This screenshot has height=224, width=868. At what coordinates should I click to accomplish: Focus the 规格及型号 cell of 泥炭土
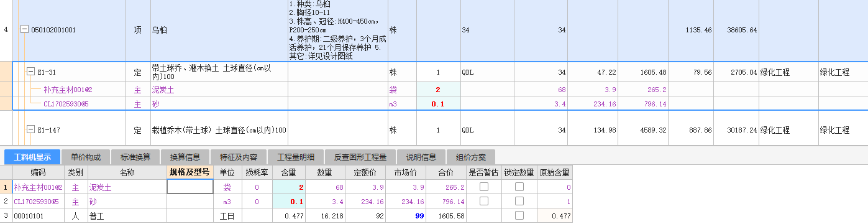190,187
